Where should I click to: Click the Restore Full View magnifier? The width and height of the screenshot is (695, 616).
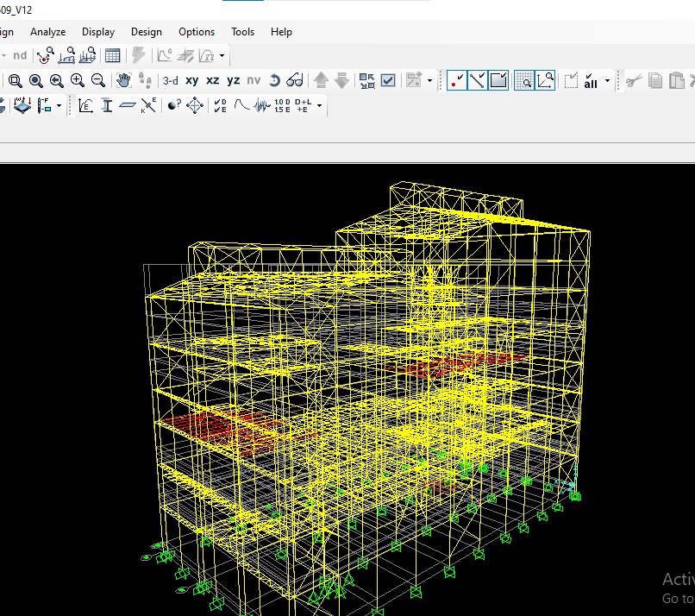click(36, 80)
